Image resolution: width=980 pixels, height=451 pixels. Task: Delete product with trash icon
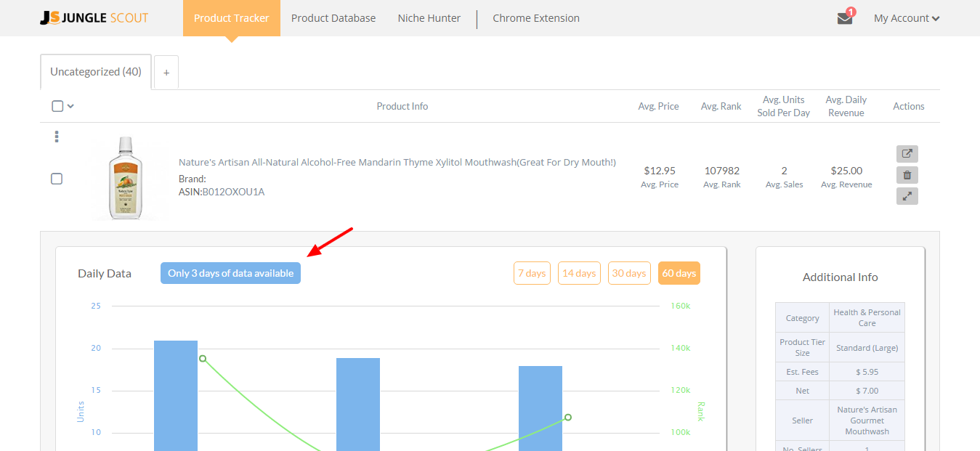point(907,175)
